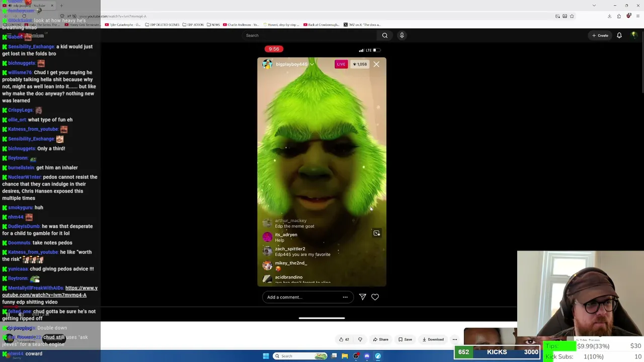Click the Sensibility_Exchange username about folds
This screenshot has width=644, height=362.
point(31,47)
